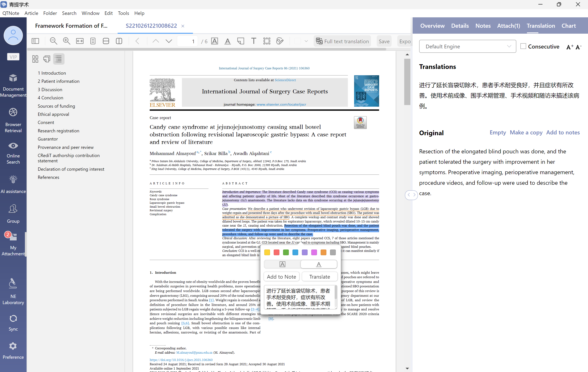Open NE Laboratory in the sidebar
The height and width of the screenshot is (372, 588).
(13, 291)
